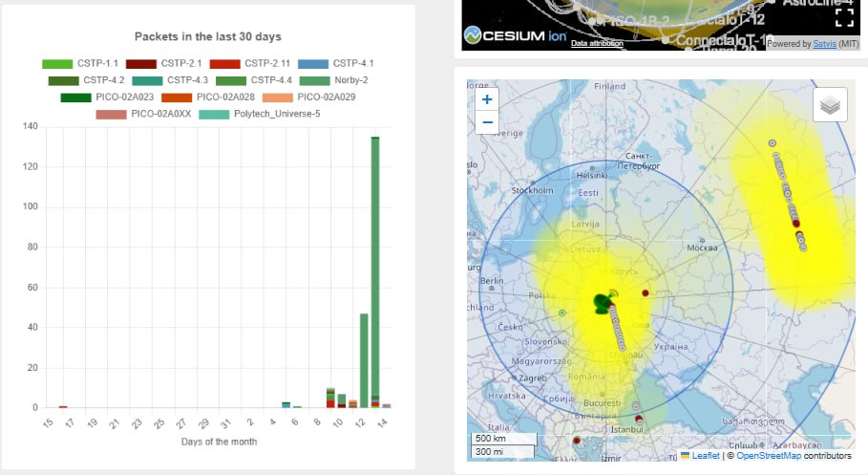Click the Cesium ion logo
Screen dimensions: 868x475
coord(515,35)
